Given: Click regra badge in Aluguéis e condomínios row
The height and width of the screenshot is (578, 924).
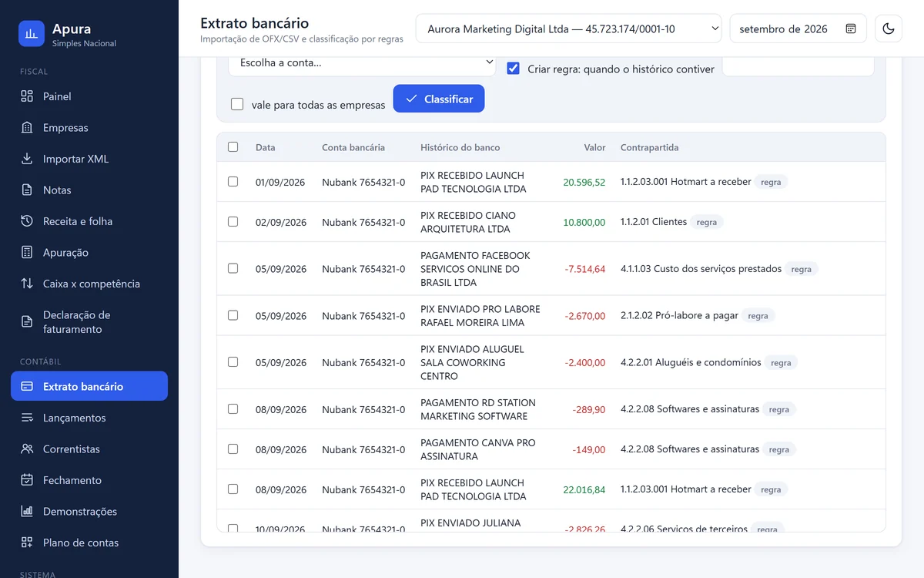Looking at the screenshot, I should click(x=781, y=362).
